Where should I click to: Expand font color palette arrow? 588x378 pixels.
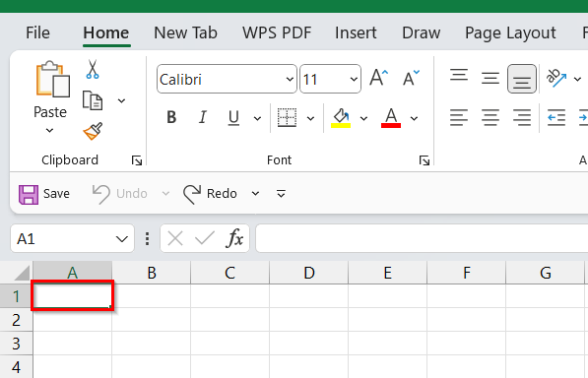(x=414, y=119)
